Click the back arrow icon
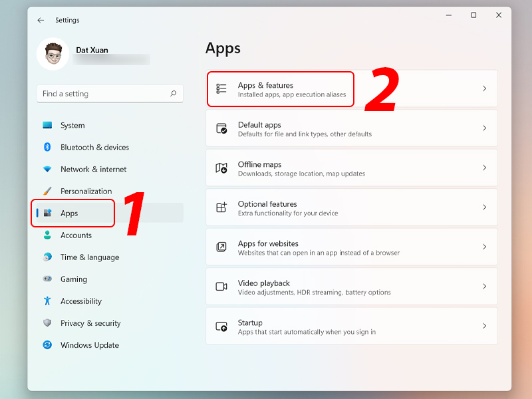The image size is (532, 399). click(41, 21)
